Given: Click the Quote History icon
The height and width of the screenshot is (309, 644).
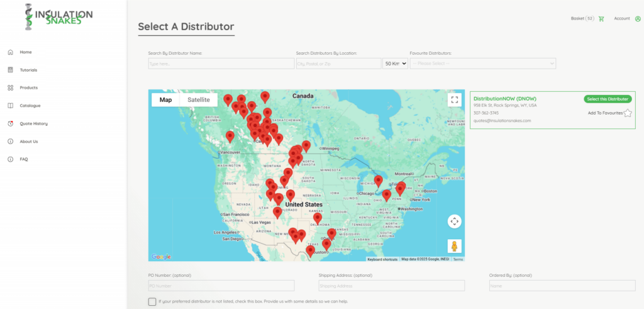Looking at the screenshot, I should (11, 123).
